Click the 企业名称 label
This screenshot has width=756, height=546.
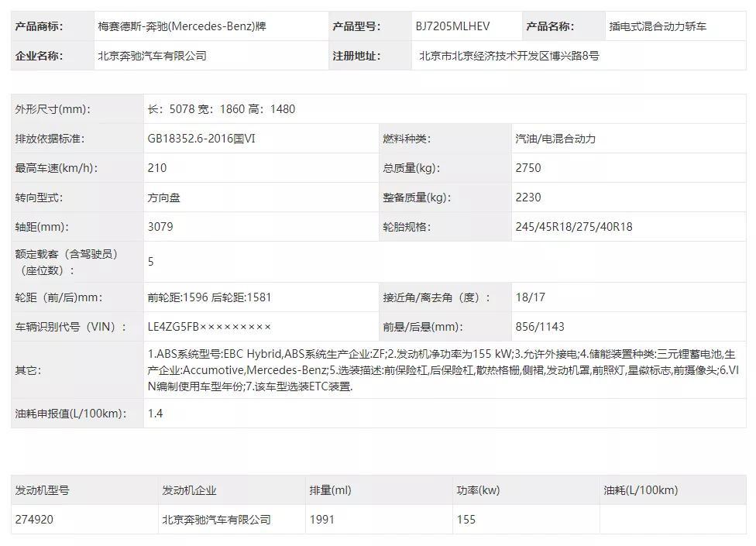[x=39, y=56]
